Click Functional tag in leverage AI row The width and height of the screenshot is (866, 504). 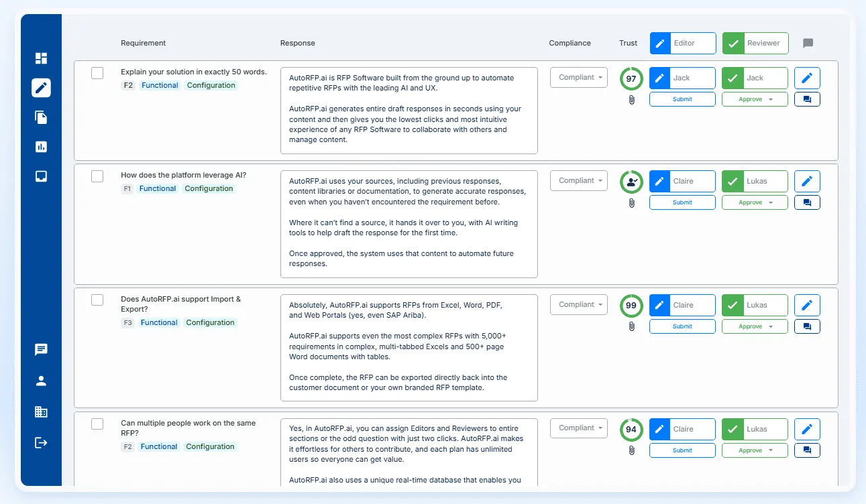[x=158, y=189]
